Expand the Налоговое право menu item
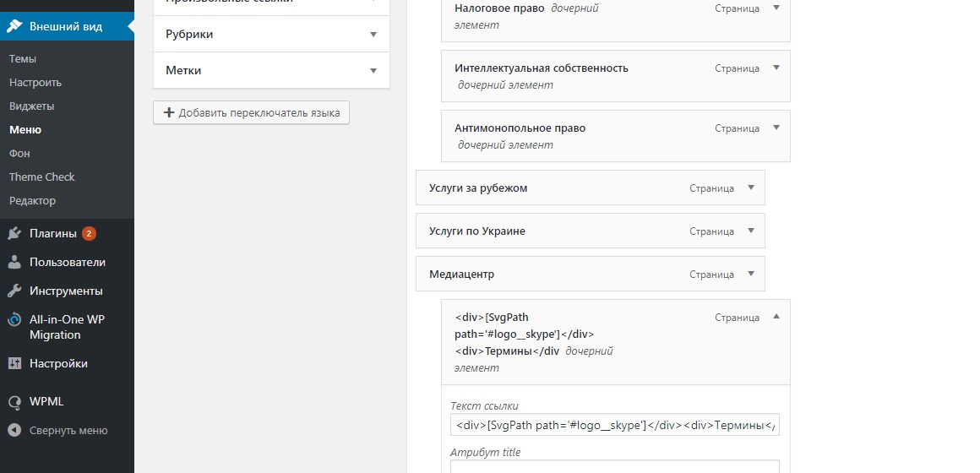 tap(776, 8)
